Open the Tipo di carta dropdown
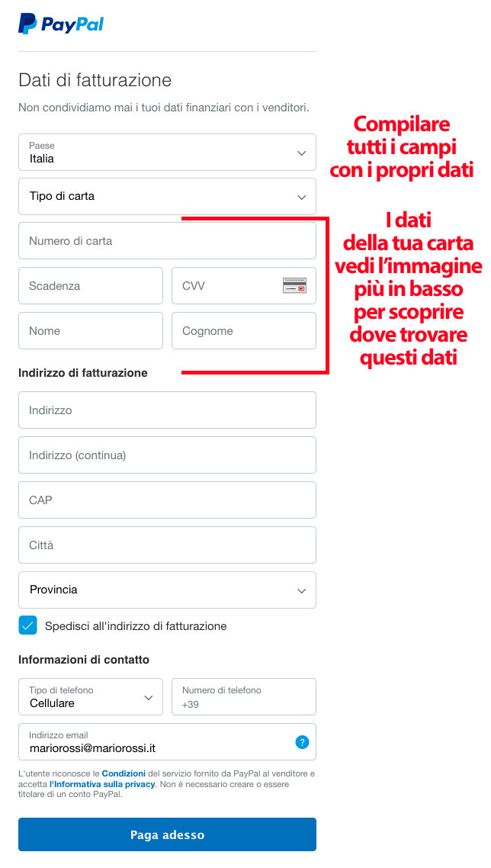 pyautogui.click(x=167, y=197)
